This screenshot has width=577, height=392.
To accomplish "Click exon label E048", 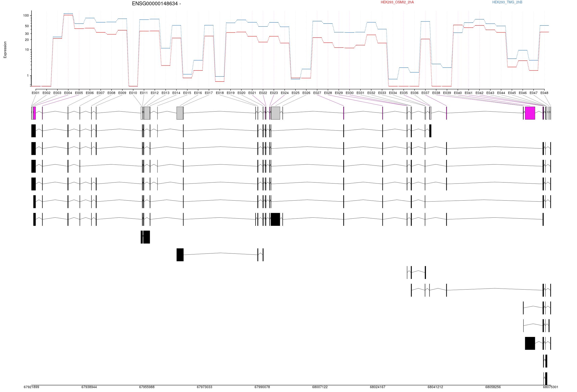I will (x=544, y=93).
